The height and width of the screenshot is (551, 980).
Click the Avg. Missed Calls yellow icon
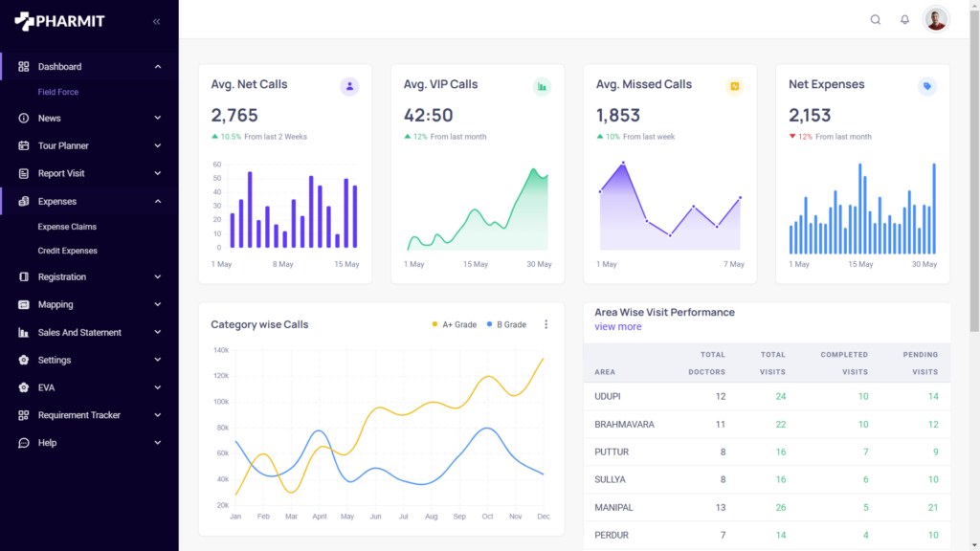[x=734, y=87]
